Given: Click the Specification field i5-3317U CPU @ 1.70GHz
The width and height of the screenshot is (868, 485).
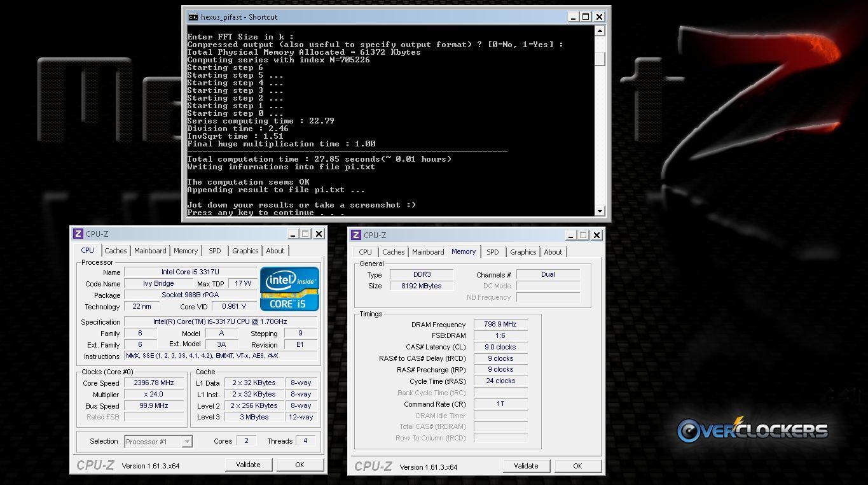Looking at the screenshot, I should coord(220,321).
